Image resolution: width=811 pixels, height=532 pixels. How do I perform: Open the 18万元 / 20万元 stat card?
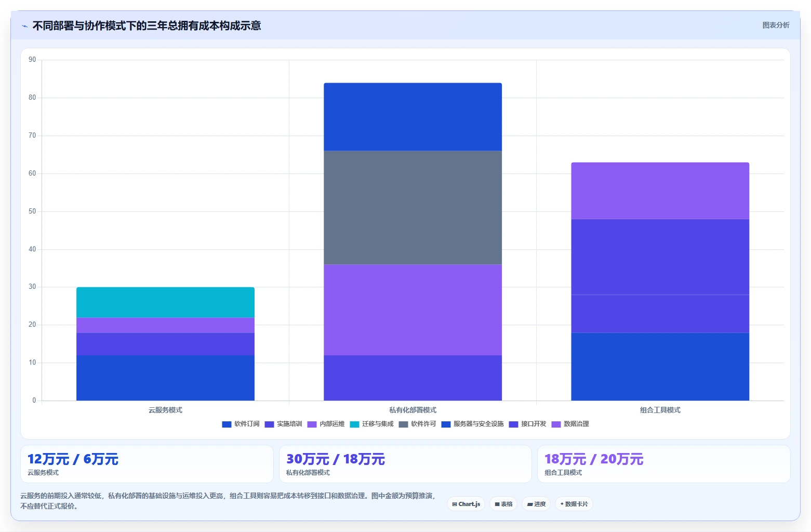click(x=664, y=464)
